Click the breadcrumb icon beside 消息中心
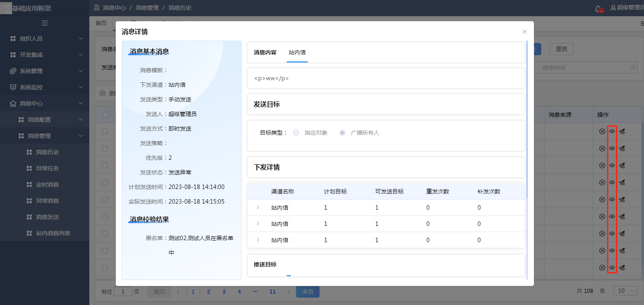 click(97, 8)
